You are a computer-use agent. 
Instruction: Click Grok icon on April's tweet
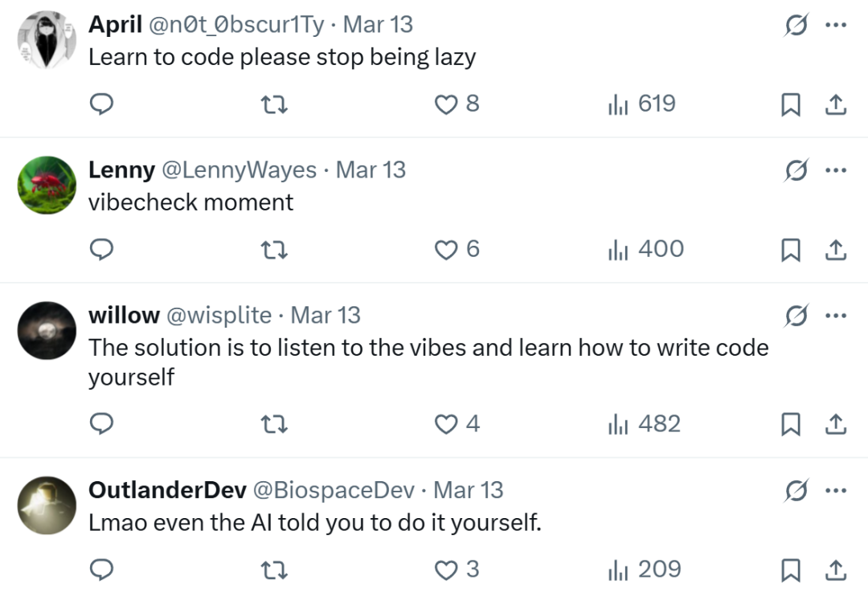click(x=796, y=26)
